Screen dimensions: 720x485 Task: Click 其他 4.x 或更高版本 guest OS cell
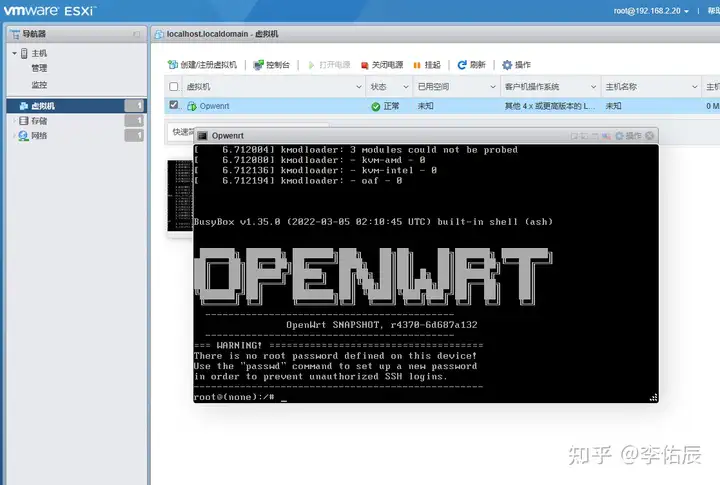550,106
